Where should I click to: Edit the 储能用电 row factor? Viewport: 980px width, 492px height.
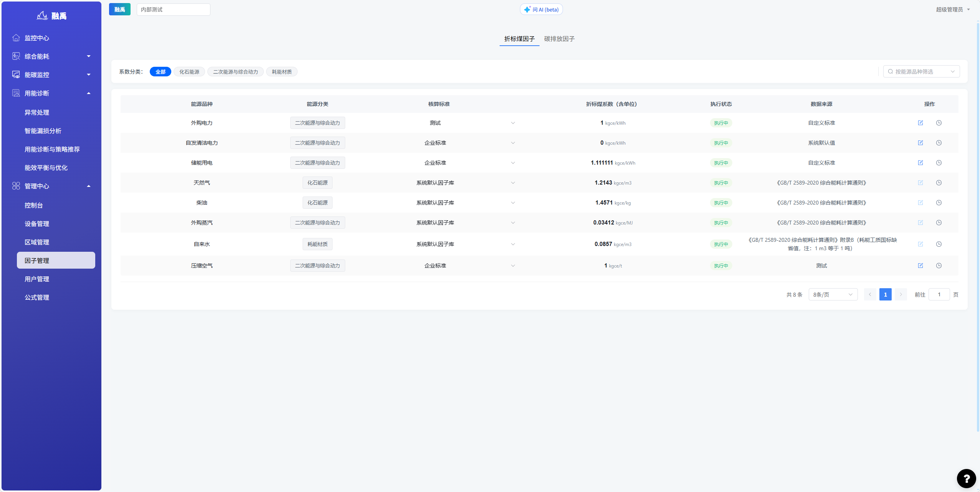[920, 163]
